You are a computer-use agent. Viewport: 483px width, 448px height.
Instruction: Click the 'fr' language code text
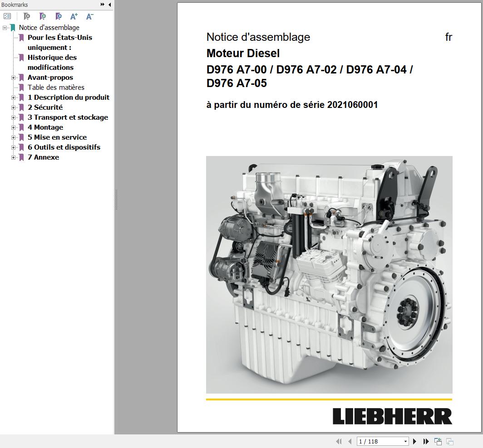448,37
